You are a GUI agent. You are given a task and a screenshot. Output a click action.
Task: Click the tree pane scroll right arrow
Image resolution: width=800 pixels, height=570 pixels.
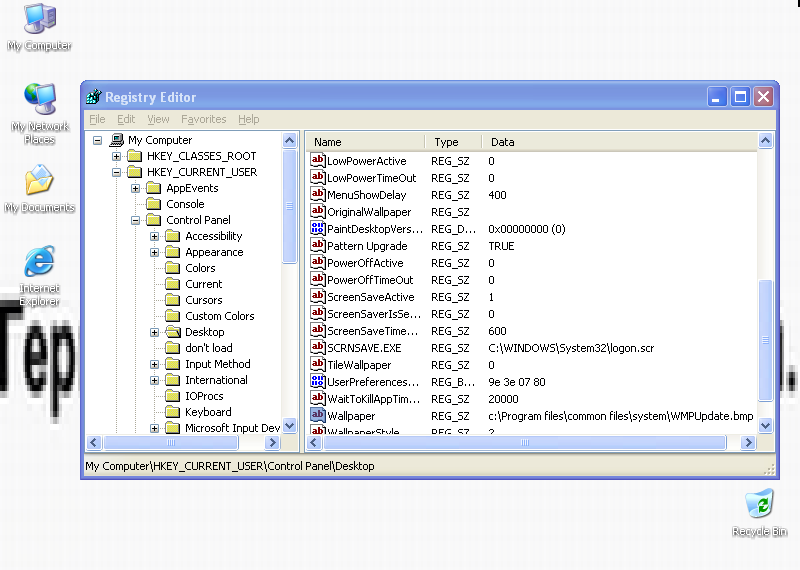[x=273, y=442]
